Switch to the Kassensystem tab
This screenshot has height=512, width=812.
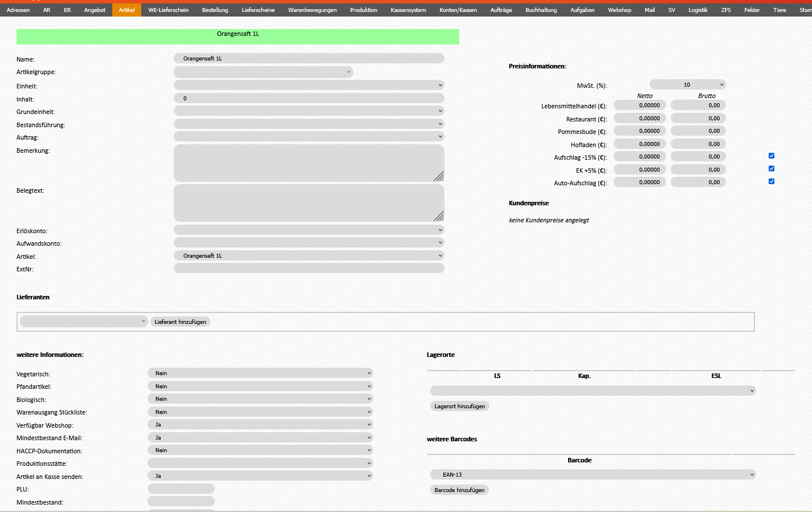click(x=408, y=10)
